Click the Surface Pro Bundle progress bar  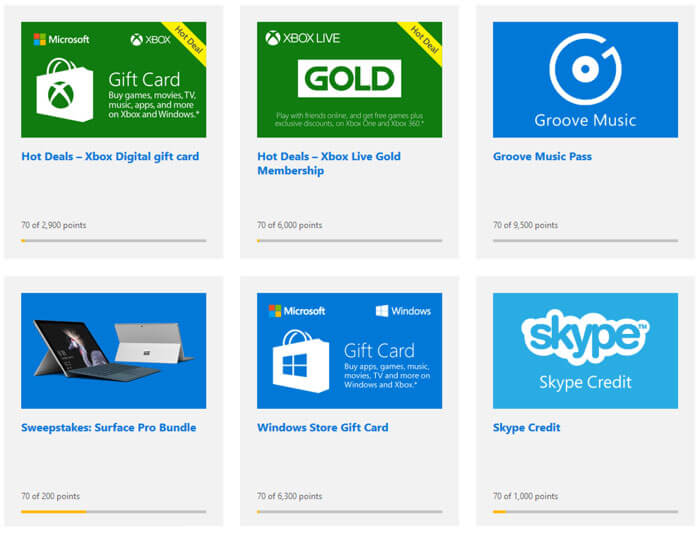[x=113, y=512]
